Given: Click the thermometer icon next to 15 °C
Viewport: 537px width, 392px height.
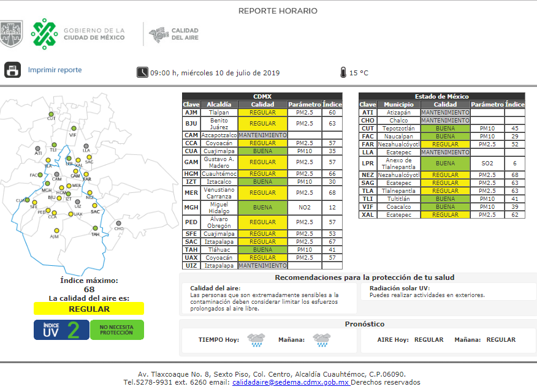Looking at the screenshot, I should [343, 72].
